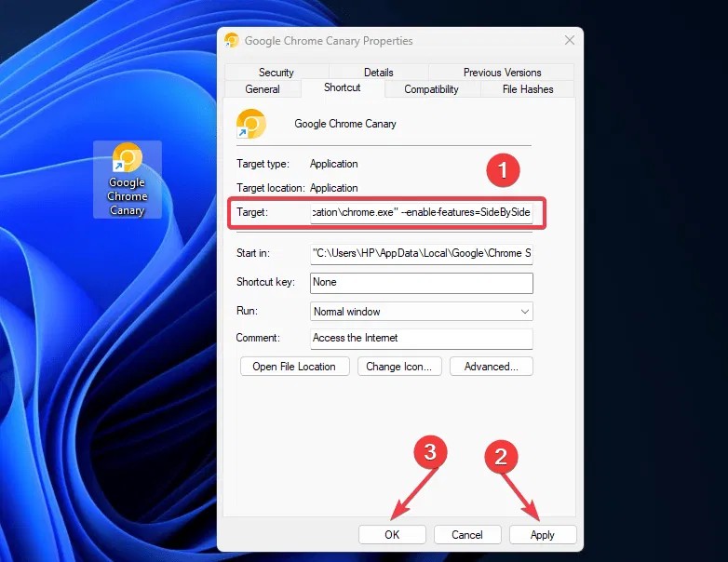The image size is (728, 562).
Task: Click the Start in text field
Action: click(x=421, y=254)
